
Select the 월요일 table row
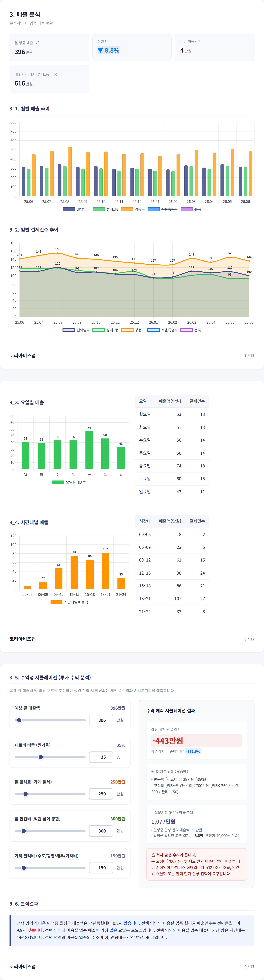[x=172, y=414]
